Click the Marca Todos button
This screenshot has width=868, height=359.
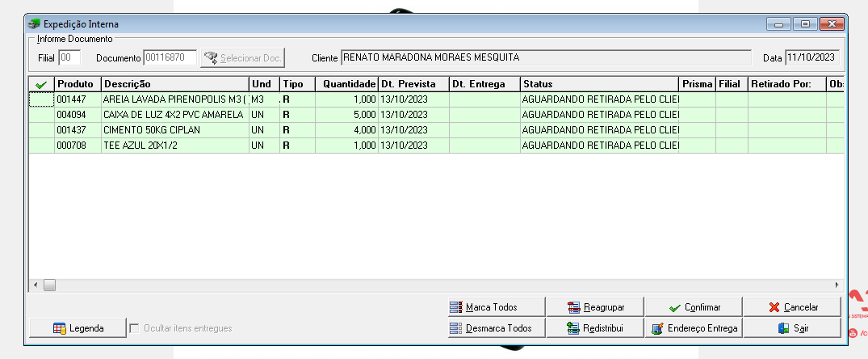(x=497, y=307)
